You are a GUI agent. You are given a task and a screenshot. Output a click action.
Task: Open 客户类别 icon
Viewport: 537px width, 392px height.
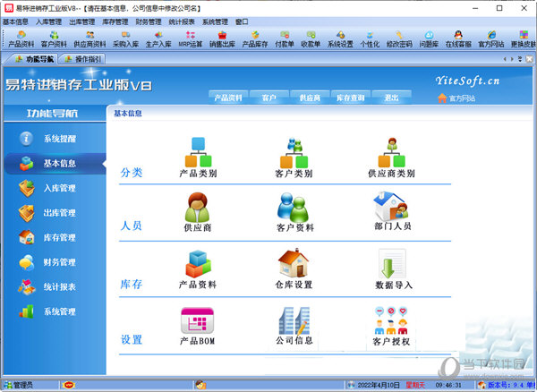pyautogui.click(x=294, y=158)
